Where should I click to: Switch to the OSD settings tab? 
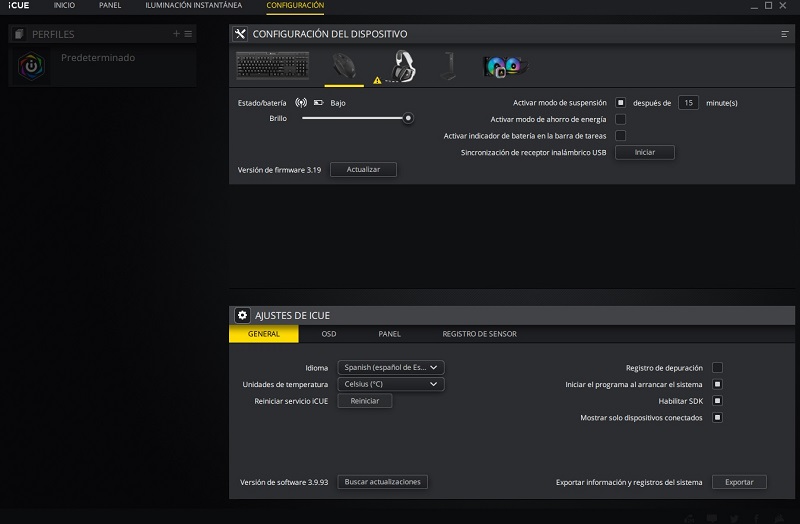point(329,334)
